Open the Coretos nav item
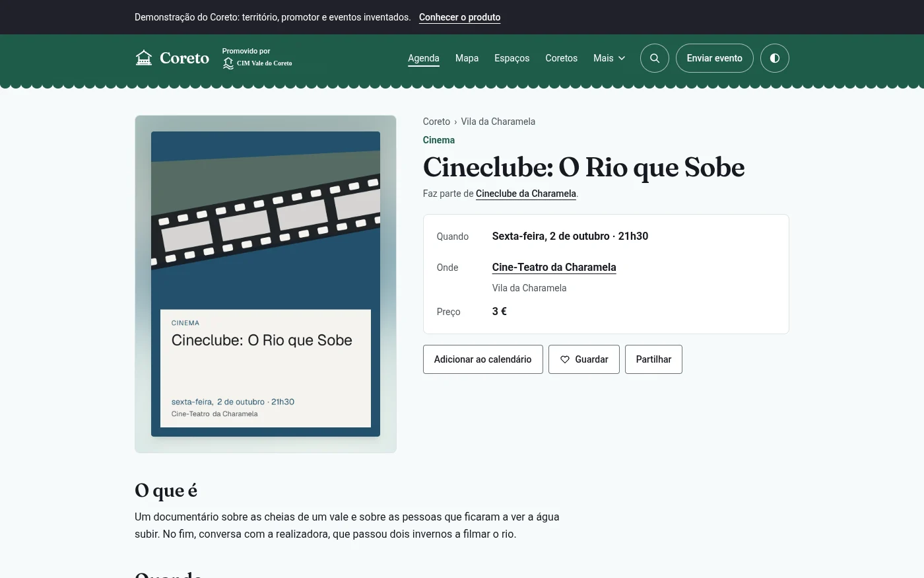This screenshot has height=578, width=924. click(561, 58)
